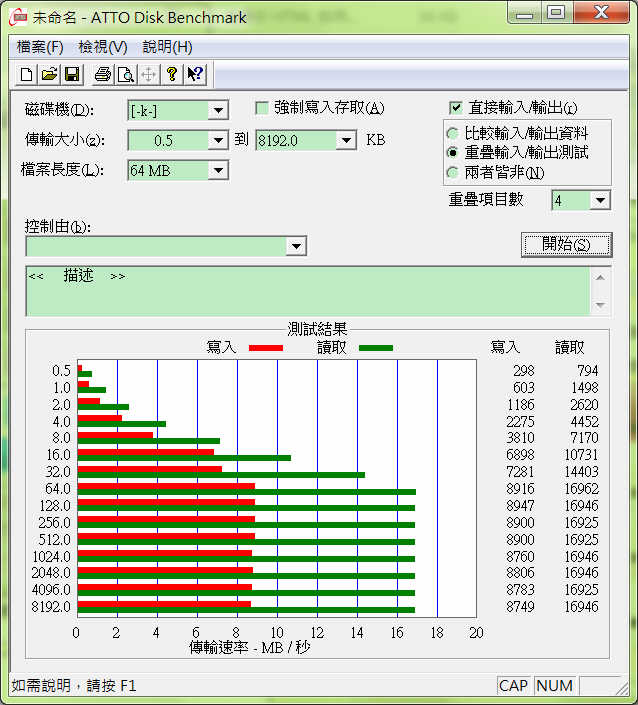Click the 測試結果 group title

coord(317,329)
